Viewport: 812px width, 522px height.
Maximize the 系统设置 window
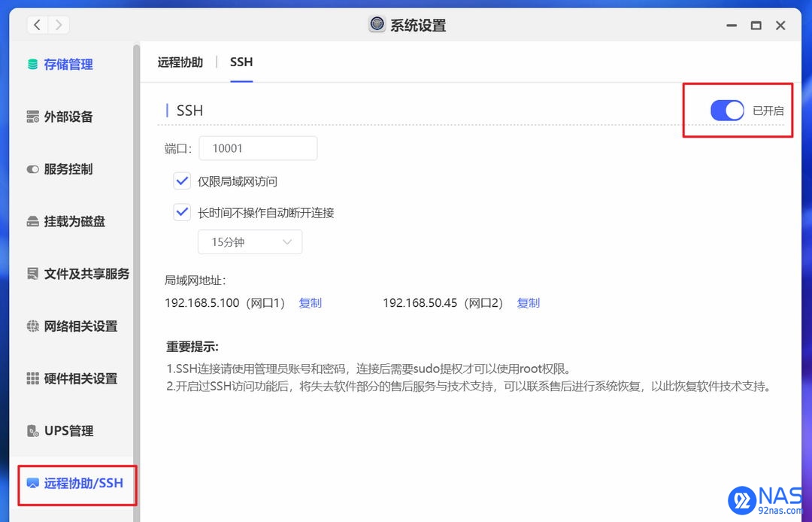point(756,26)
